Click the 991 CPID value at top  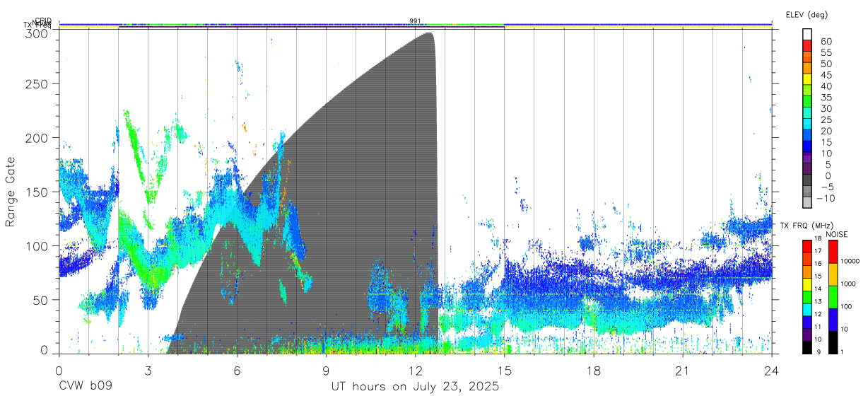416,21
